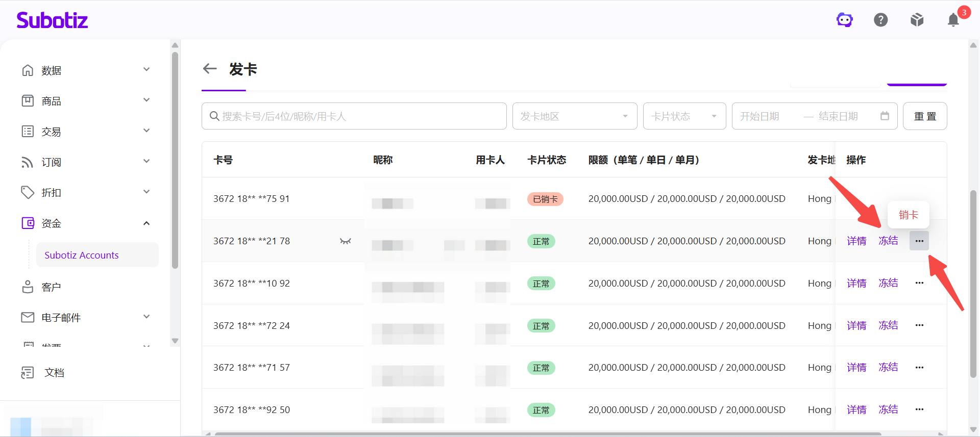This screenshot has width=980, height=437.
Task: Click the 限额 column header
Action: tap(644, 160)
